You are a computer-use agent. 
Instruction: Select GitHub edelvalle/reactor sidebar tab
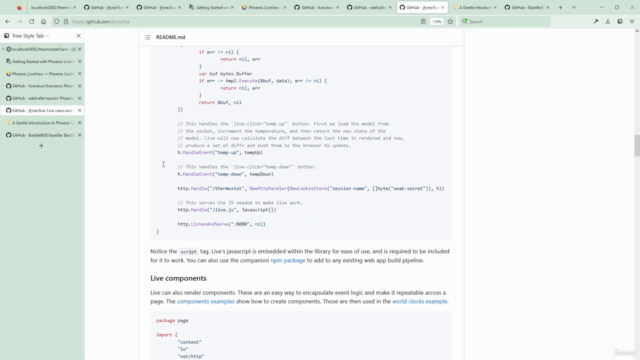coord(41,98)
